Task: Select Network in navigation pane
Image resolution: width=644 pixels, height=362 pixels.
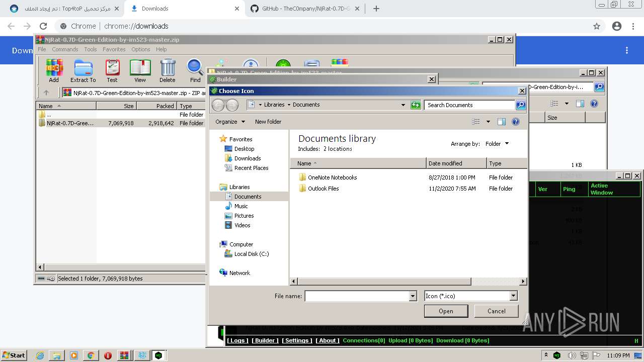Action: pos(239,273)
